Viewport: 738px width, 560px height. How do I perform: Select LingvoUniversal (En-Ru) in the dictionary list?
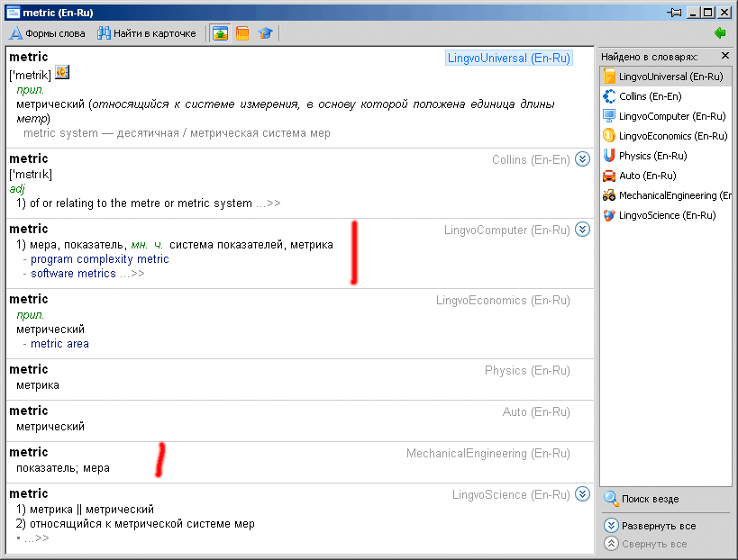click(666, 77)
